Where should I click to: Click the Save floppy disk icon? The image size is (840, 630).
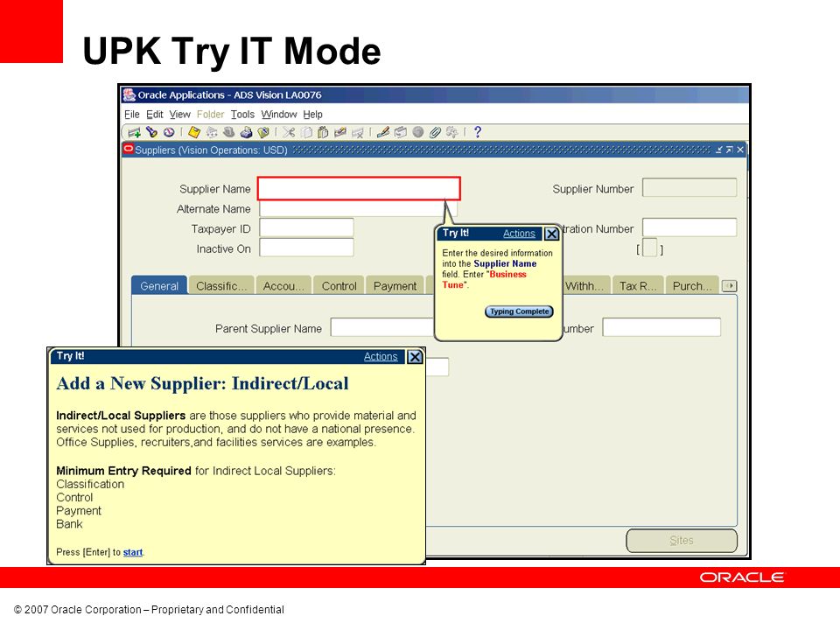click(194, 132)
